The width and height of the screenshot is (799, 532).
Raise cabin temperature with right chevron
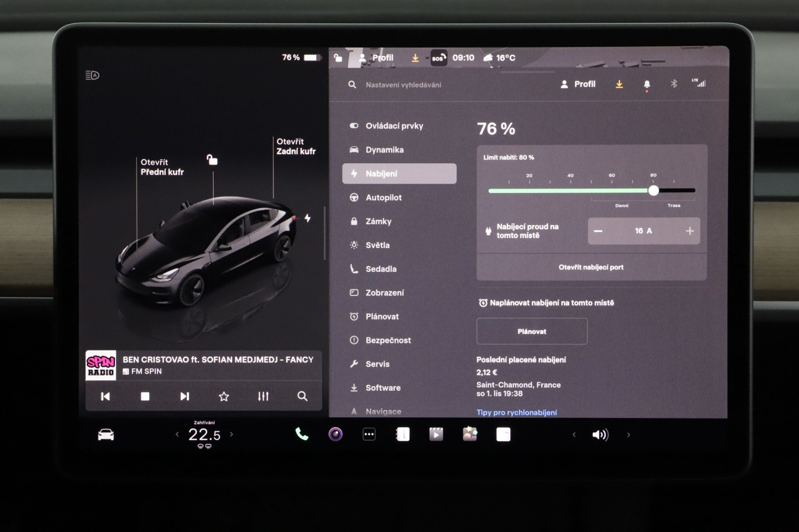tap(231, 434)
